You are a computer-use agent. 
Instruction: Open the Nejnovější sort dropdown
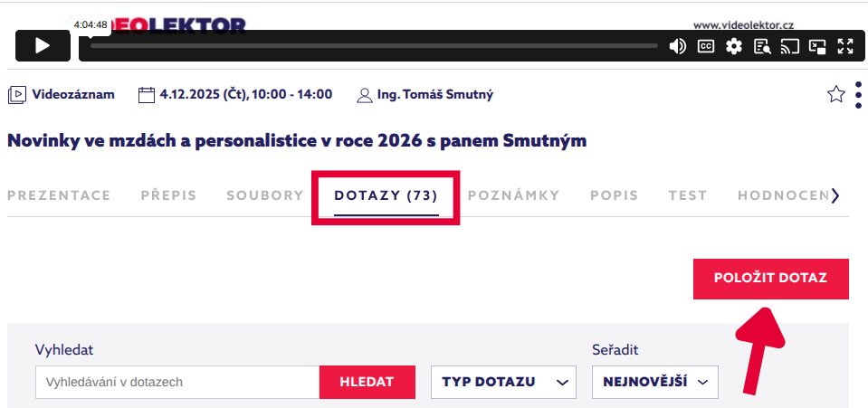coord(654,382)
